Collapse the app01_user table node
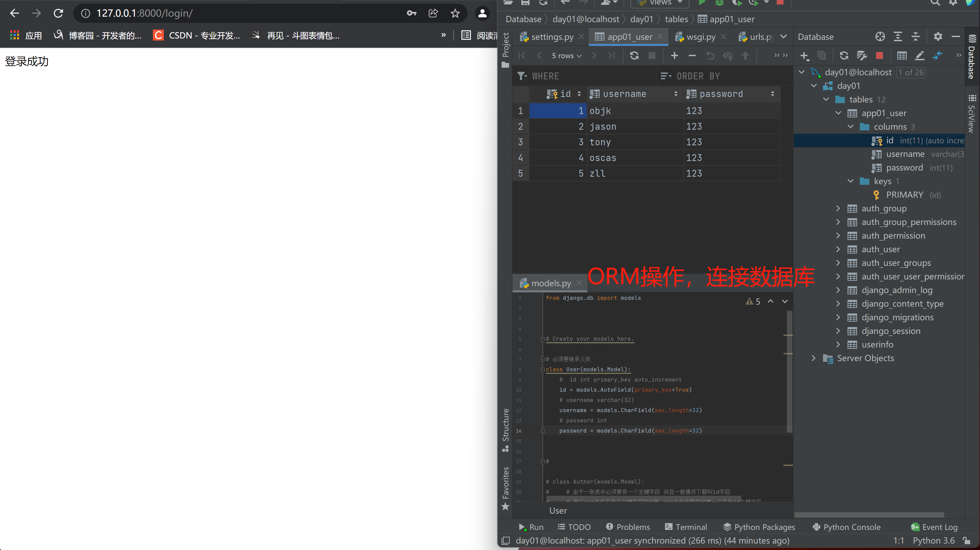Viewport: 980px width, 550px height. pos(838,113)
